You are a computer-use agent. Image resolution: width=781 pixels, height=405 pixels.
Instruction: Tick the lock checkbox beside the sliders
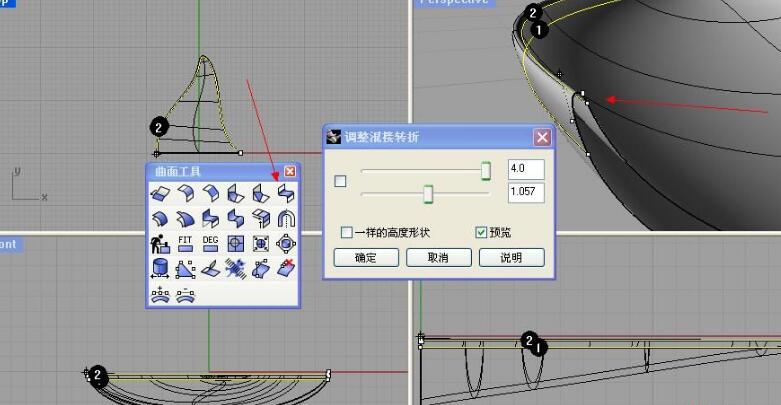340,181
